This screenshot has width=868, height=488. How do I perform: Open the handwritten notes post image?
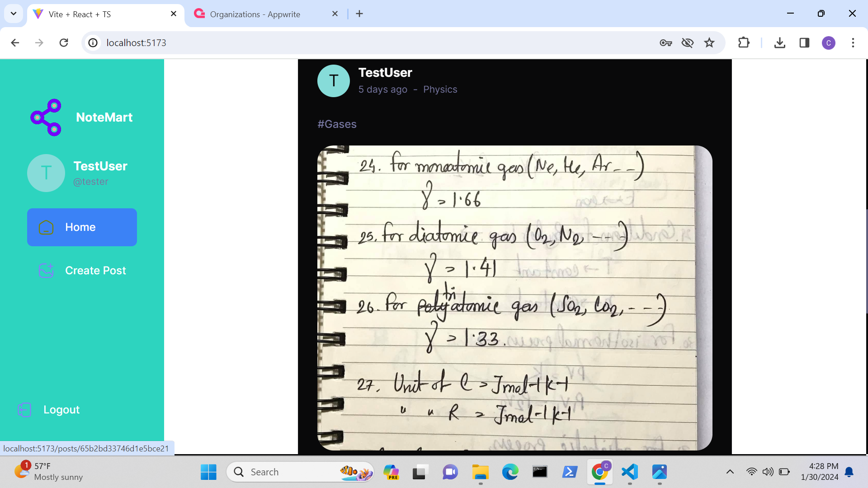514,297
